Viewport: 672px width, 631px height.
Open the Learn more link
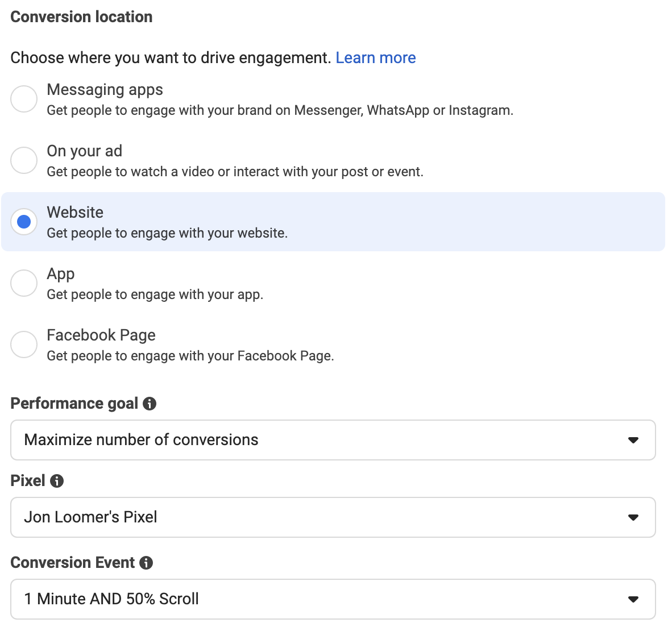(x=375, y=58)
